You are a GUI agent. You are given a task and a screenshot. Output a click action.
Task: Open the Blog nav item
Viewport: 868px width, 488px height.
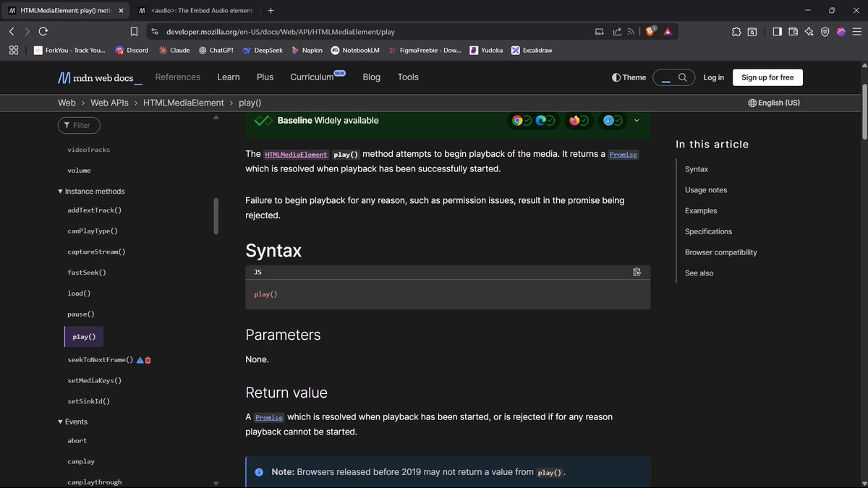pos(371,77)
